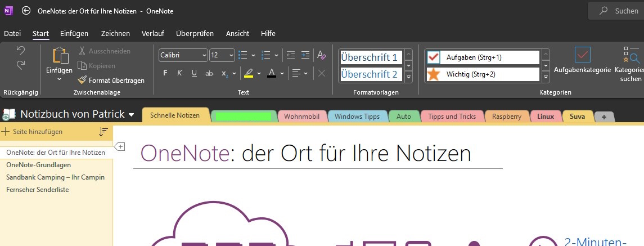The height and width of the screenshot is (246, 644).
Task: Open the Sandbank Camping page
Action: pyautogui.click(x=56, y=177)
